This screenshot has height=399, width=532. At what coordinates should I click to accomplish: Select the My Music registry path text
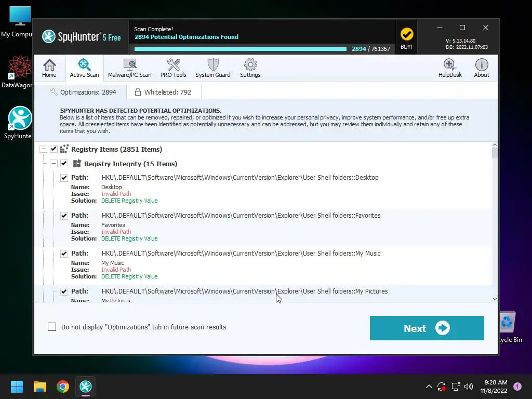[x=241, y=254]
